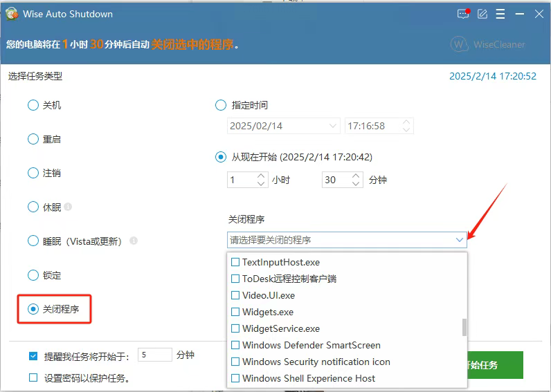Increase the 17:16:58 time value
Image resolution: width=551 pixels, height=392 pixels.
(406, 122)
